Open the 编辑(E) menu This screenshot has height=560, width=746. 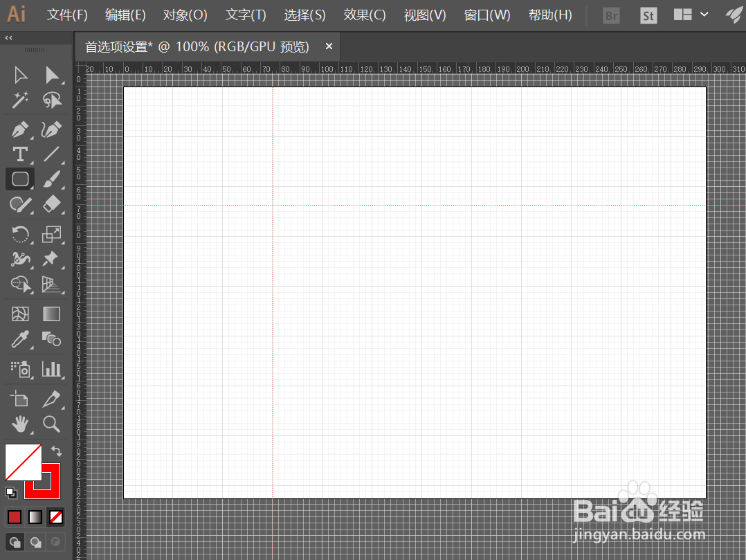(125, 15)
